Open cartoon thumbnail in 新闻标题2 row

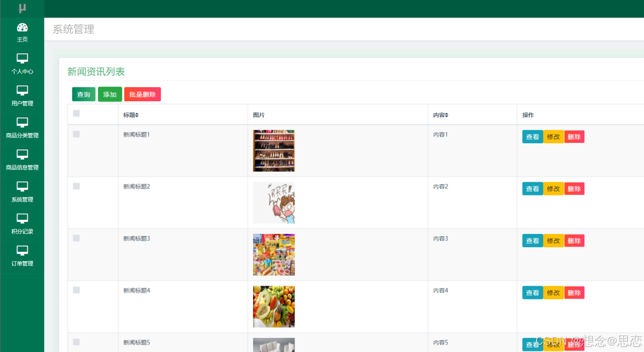[x=274, y=203]
